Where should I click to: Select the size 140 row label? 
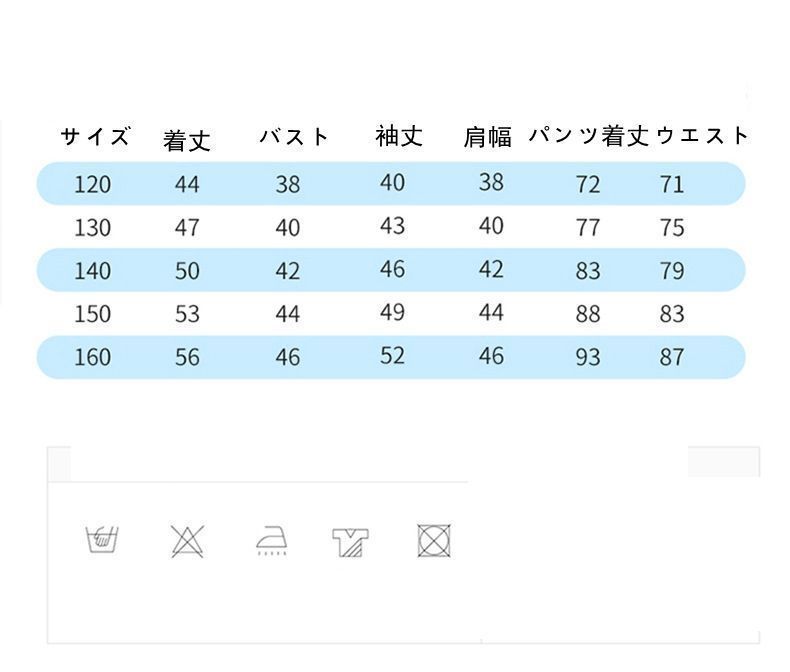point(93,271)
